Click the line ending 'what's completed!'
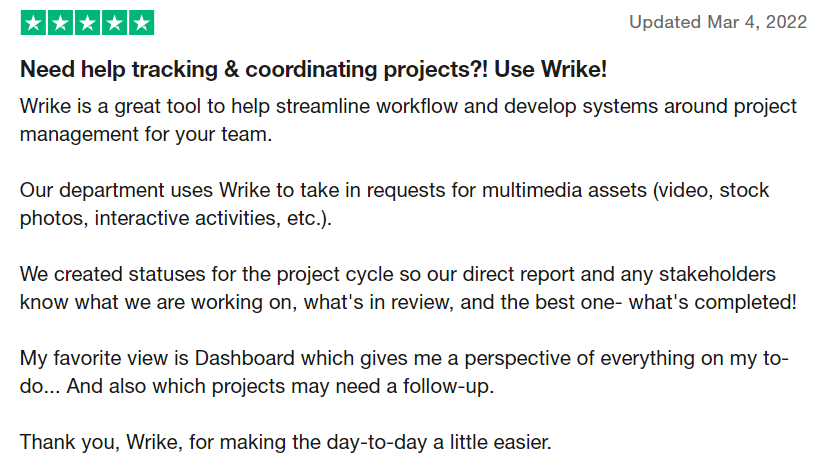The image size is (833, 472). coord(408,302)
